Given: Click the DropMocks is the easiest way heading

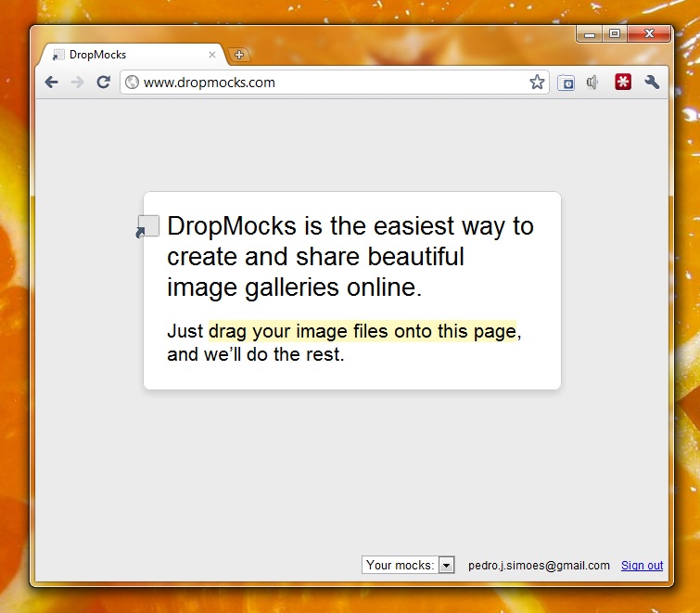Looking at the screenshot, I should [x=350, y=256].
